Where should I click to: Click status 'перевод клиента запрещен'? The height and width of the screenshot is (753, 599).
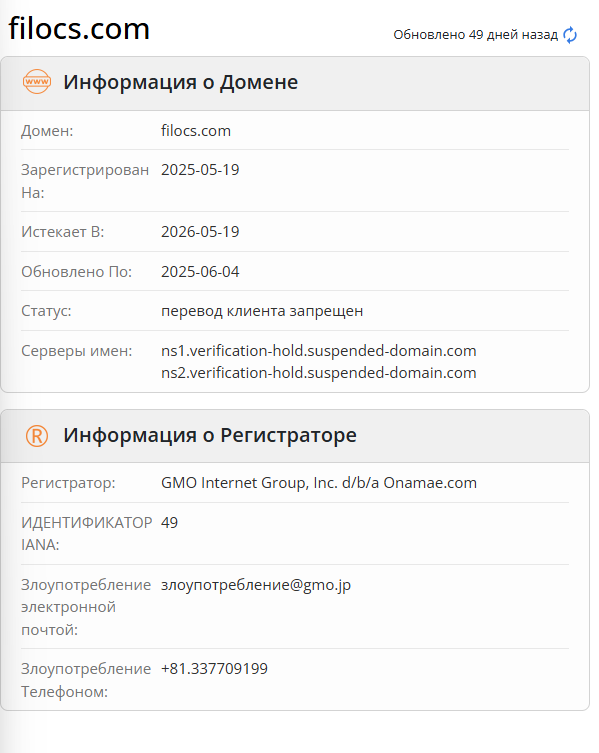pyautogui.click(x=262, y=311)
